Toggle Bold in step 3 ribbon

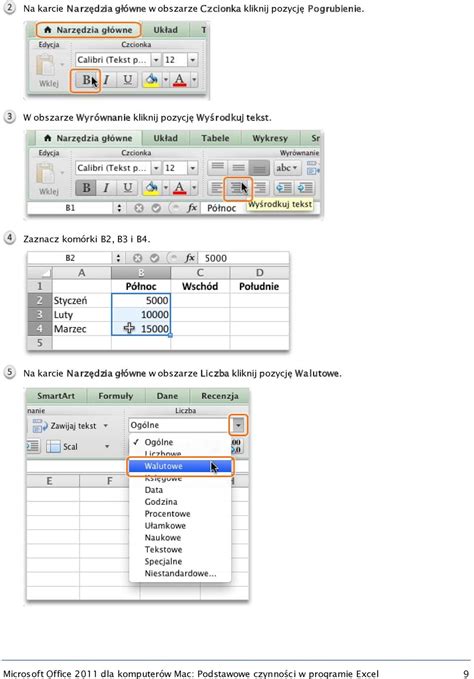pos(87,188)
